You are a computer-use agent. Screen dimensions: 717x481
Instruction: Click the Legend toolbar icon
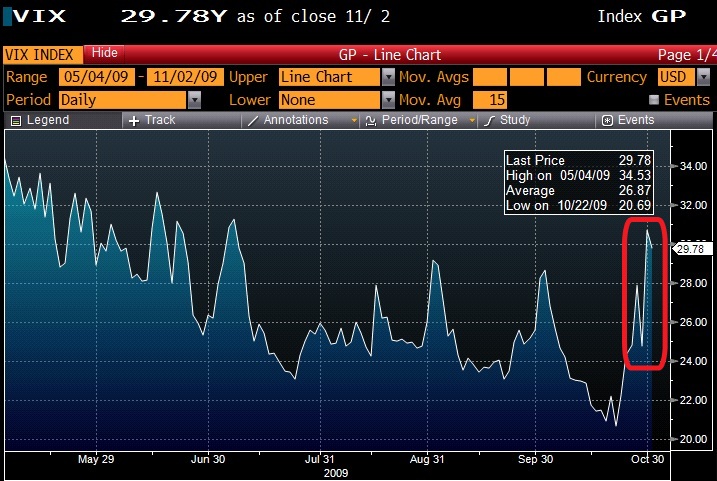(x=14, y=120)
